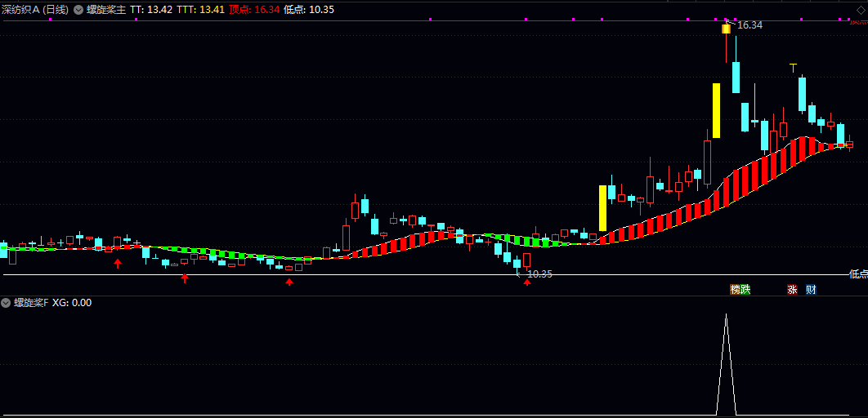Open the 螺旋桨F indicator dropdown arrow

(6, 302)
